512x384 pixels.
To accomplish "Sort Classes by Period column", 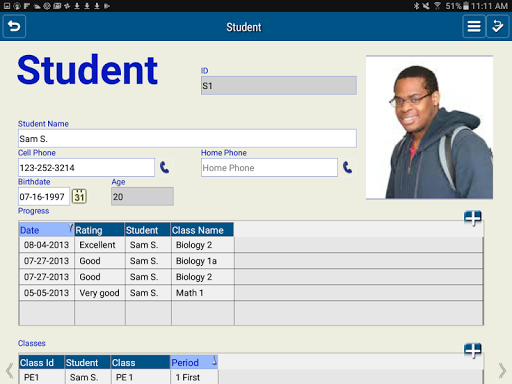I will pos(194,362).
